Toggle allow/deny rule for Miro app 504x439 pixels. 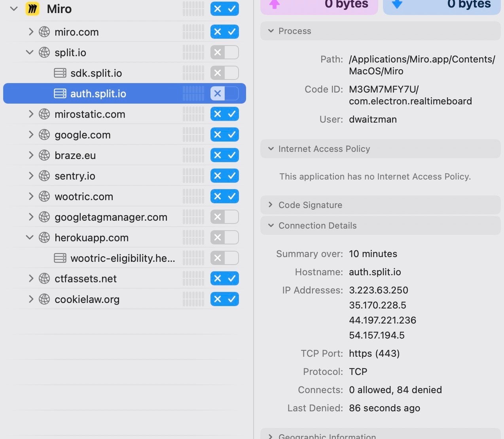click(225, 9)
